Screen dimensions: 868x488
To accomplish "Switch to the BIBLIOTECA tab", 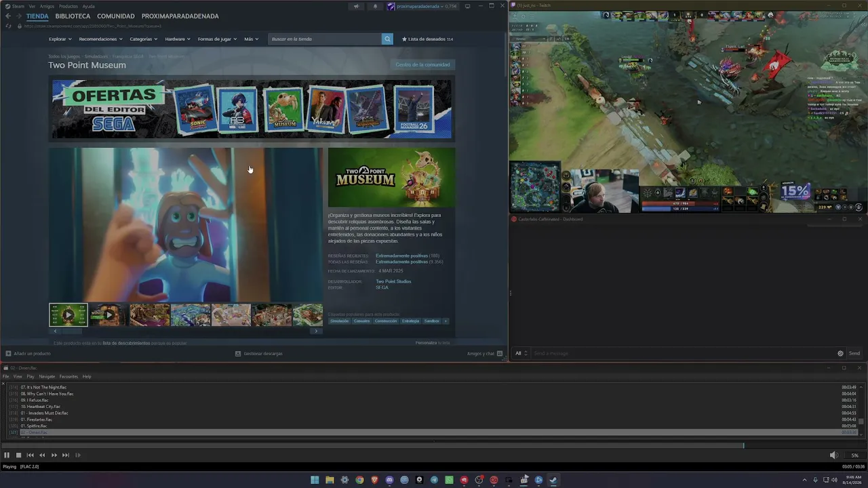I will pyautogui.click(x=73, y=16).
